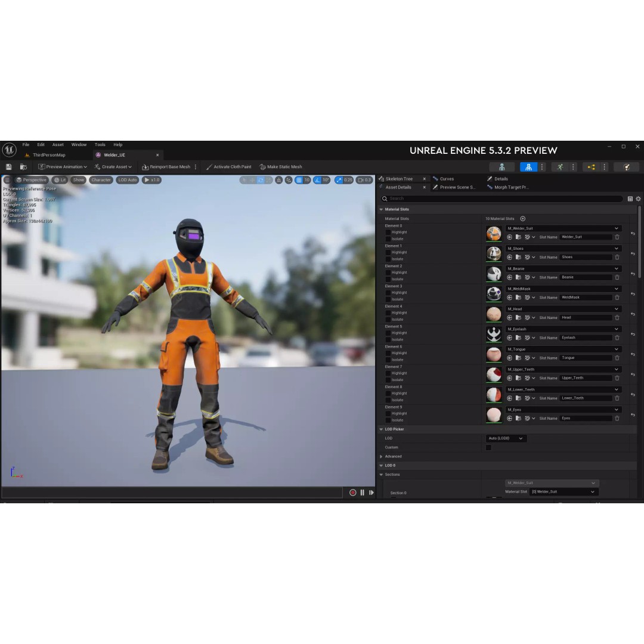
Task: Switch to the Animation editor mode icon
Action: pyautogui.click(x=560, y=167)
